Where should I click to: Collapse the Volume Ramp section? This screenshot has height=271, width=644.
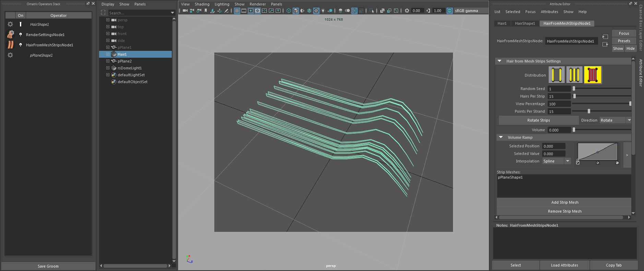501,137
